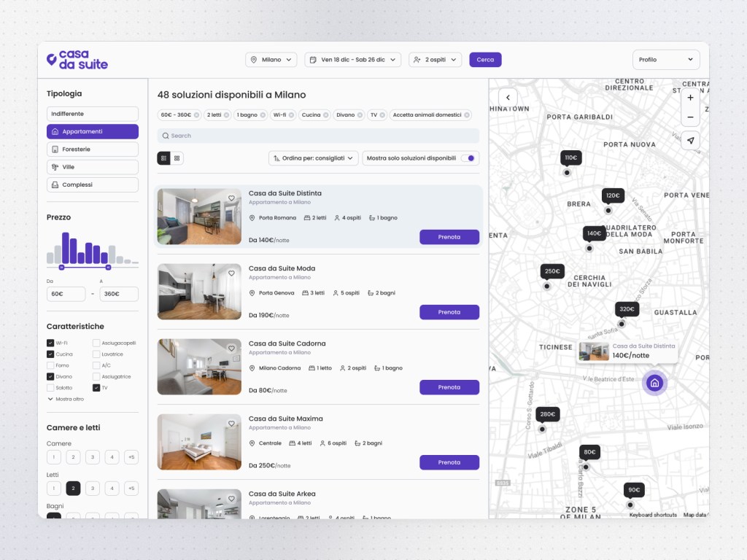Image resolution: width=747 pixels, height=560 pixels.
Task: Open the Profilo dropdown
Action: (x=665, y=60)
